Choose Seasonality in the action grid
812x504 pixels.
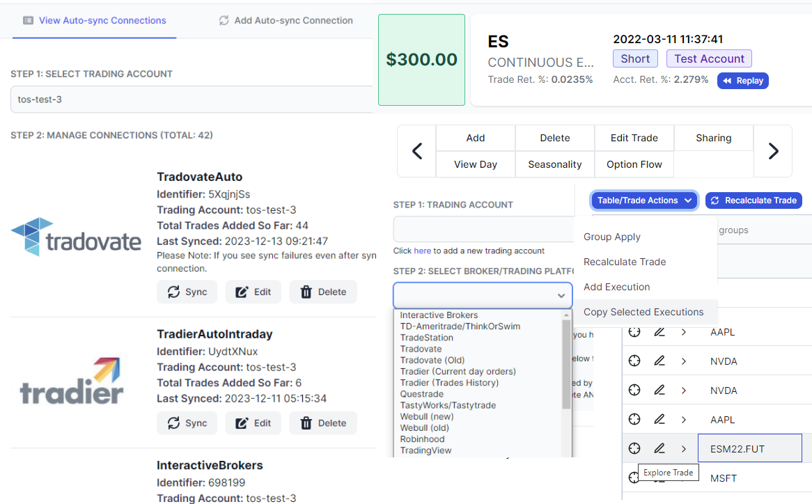pyautogui.click(x=555, y=164)
